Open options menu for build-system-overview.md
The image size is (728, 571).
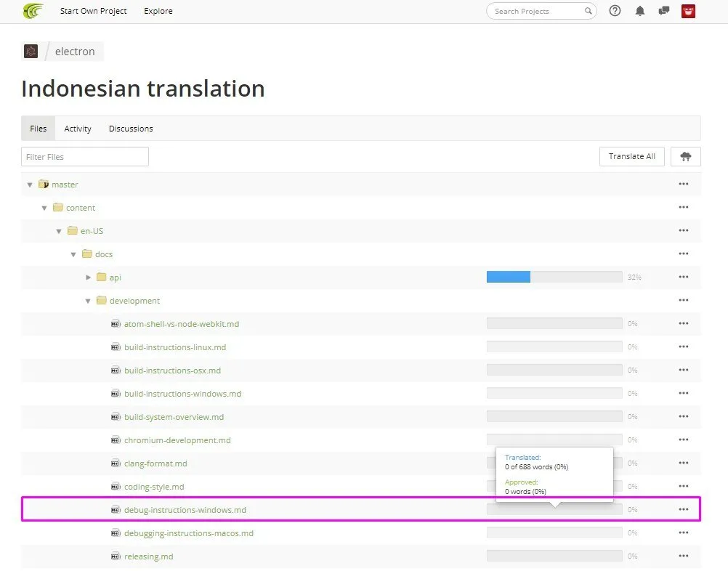[684, 416]
